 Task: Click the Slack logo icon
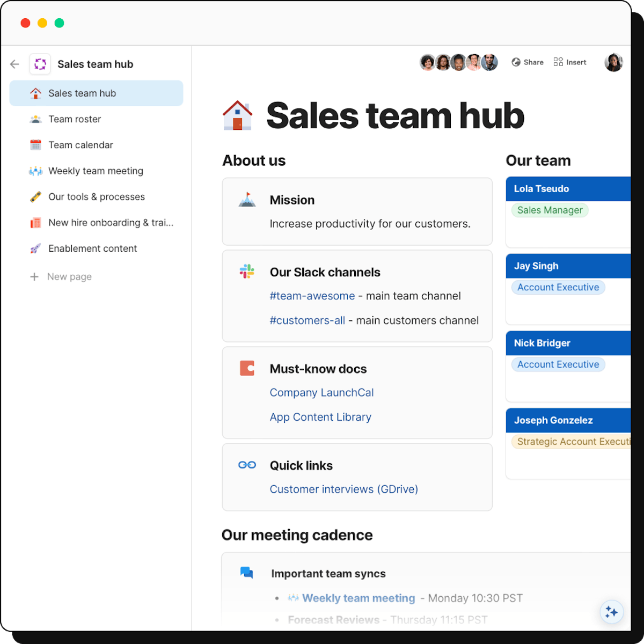pyautogui.click(x=247, y=272)
